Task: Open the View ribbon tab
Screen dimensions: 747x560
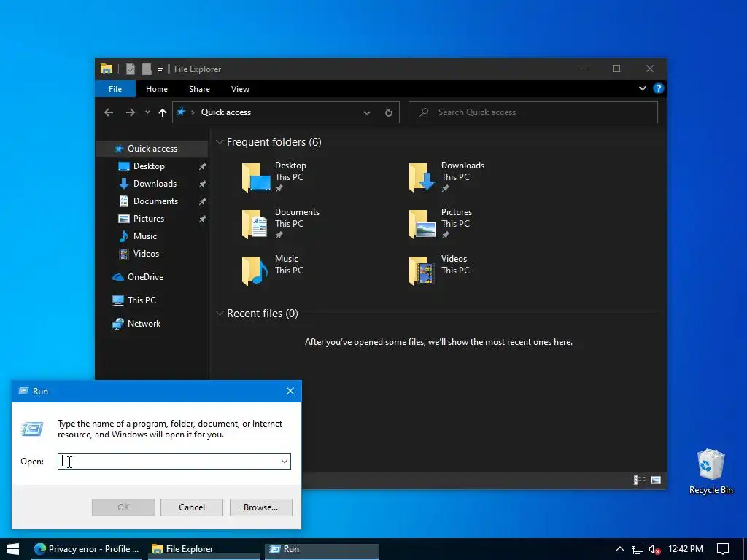Action: coord(240,89)
